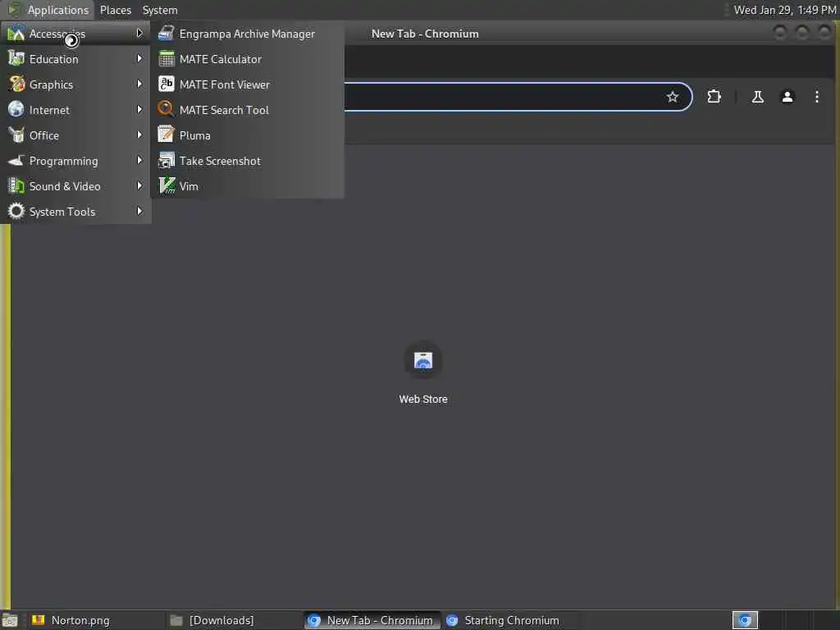Click the clock showing Wed Jan 29
The width and height of the screenshot is (840, 630).
coord(785,10)
